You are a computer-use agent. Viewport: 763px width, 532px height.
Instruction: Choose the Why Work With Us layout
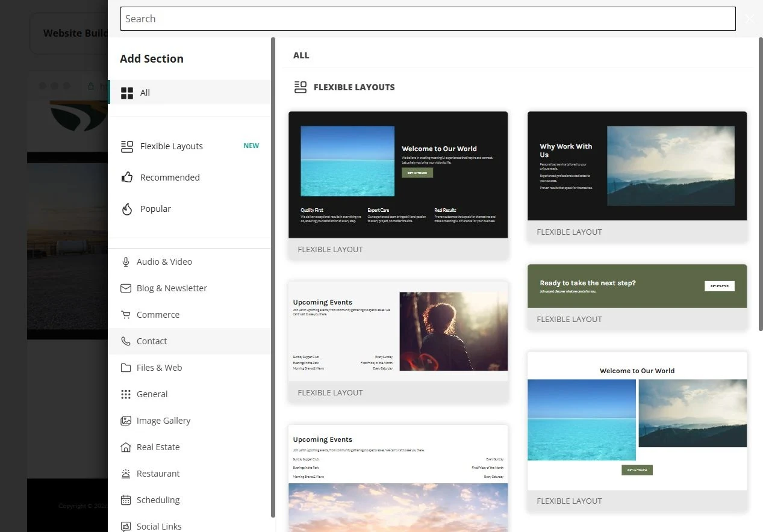tap(637, 177)
